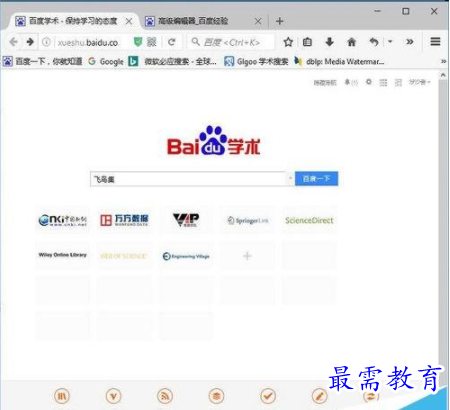Viewport: 450px width, 410px height.
Task: Click the stacked layers icon in bottom bar
Action: click(x=216, y=396)
